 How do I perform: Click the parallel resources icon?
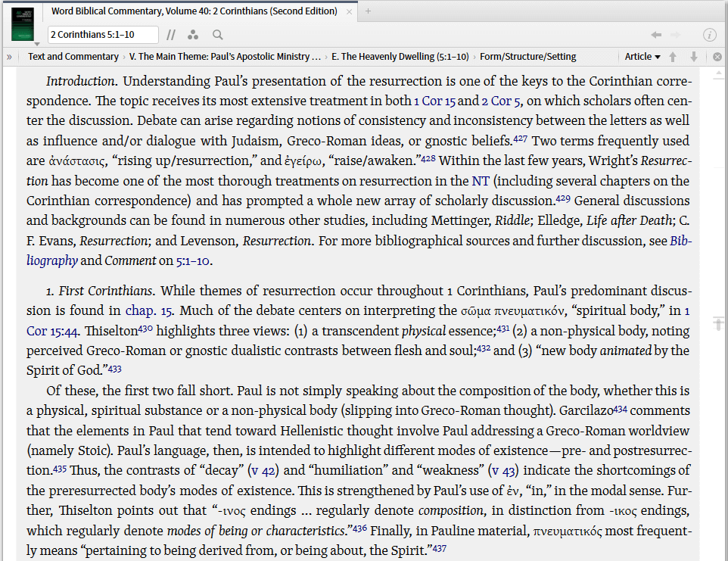pos(171,34)
